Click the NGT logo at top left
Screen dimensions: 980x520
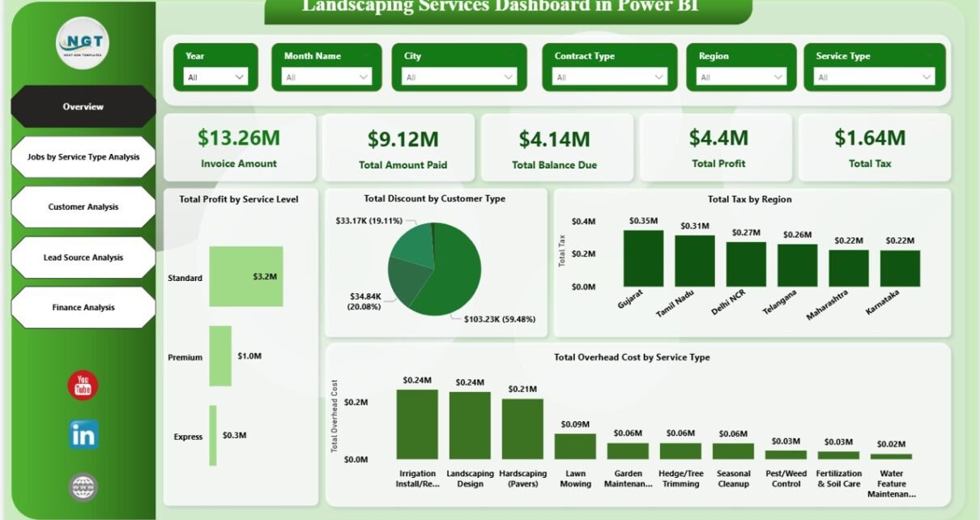(x=83, y=43)
